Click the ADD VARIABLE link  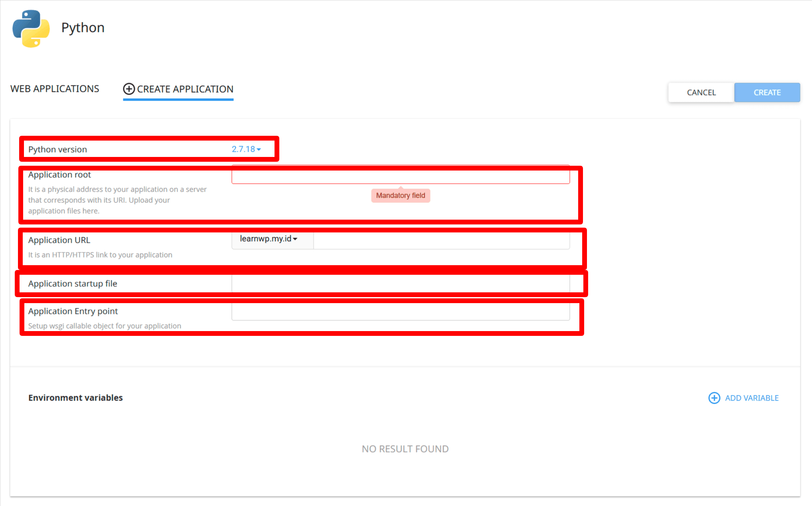point(752,398)
